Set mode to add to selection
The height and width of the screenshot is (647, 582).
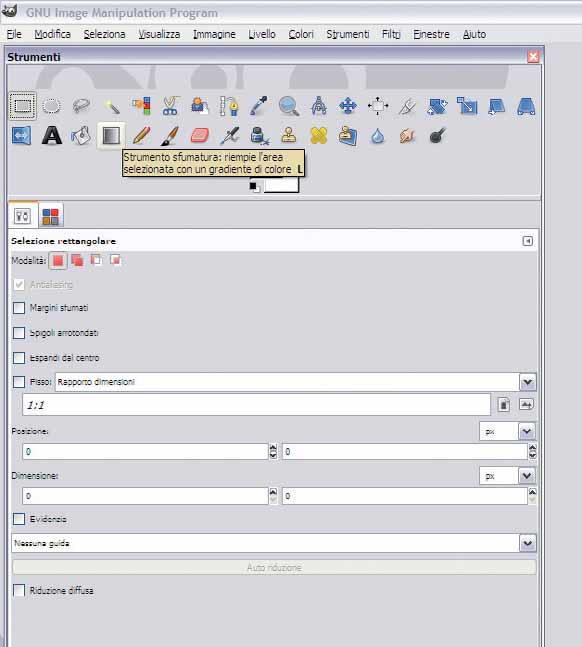point(77,260)
